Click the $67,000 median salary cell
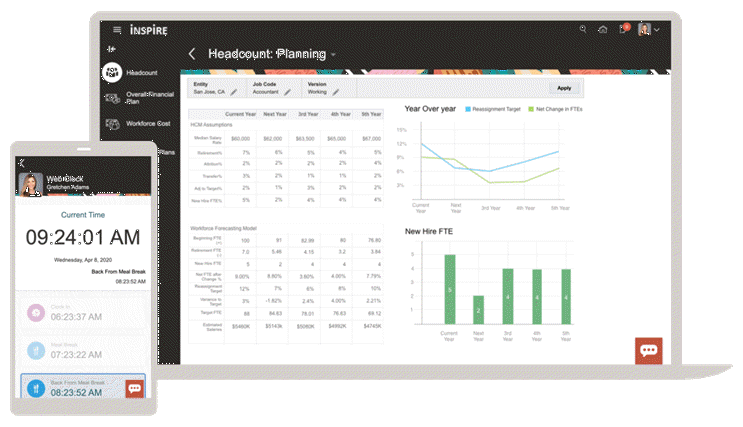This screenshot has width=743, height=427. coord(372,139)
